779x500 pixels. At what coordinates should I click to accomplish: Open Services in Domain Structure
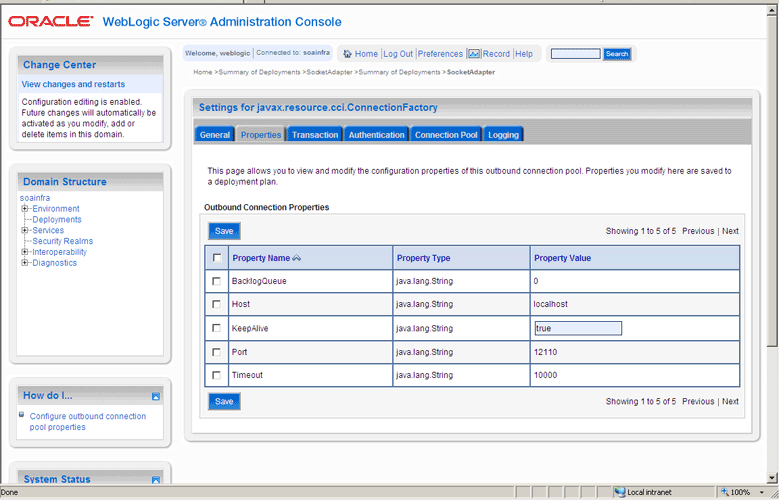[48, 230]
